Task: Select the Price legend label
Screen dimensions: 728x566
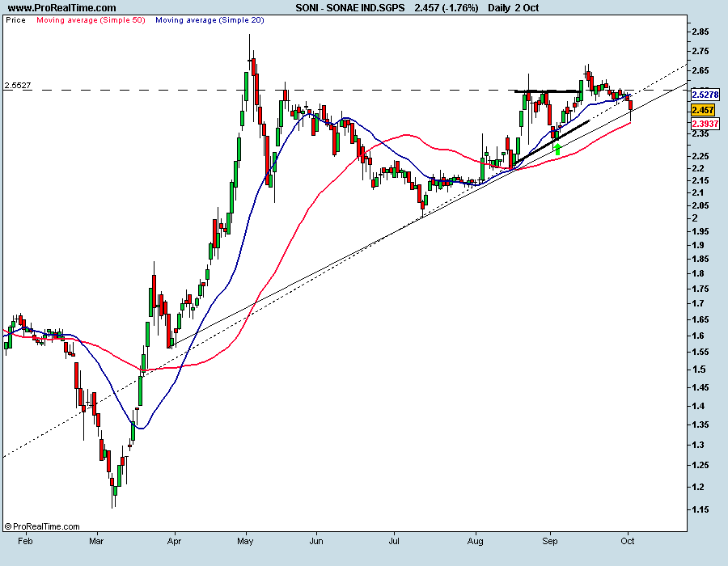Action: 15,20
